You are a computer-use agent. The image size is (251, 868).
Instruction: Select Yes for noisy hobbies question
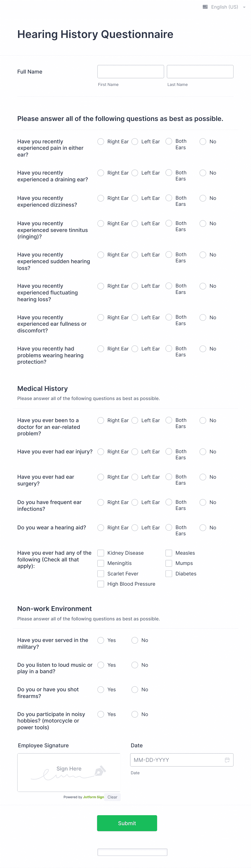coord(100,714)
